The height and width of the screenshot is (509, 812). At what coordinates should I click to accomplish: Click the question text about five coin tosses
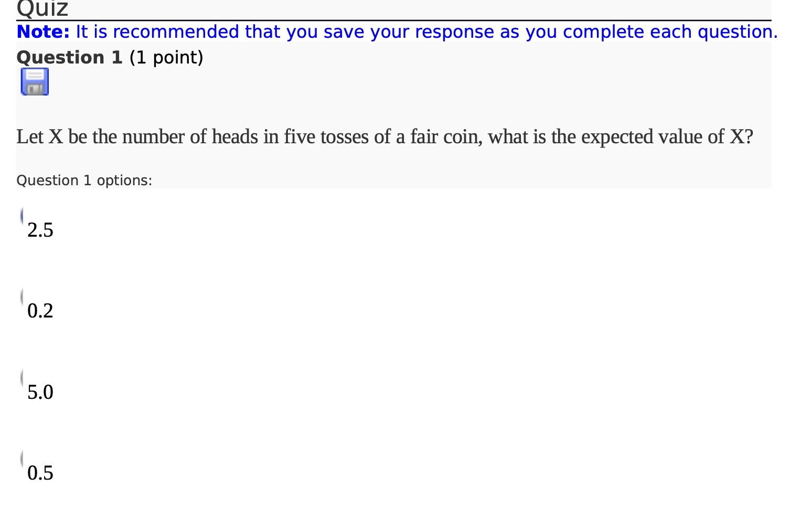(383, 136)
